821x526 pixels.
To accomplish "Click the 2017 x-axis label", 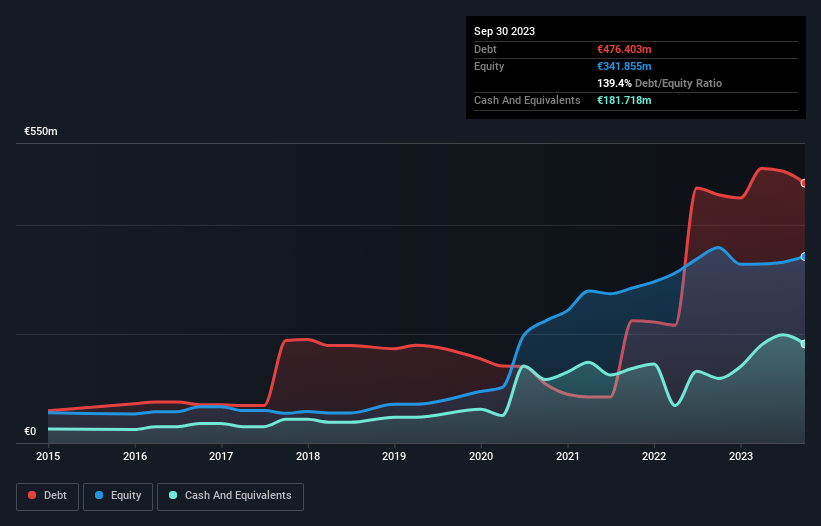I will (221, 456).
